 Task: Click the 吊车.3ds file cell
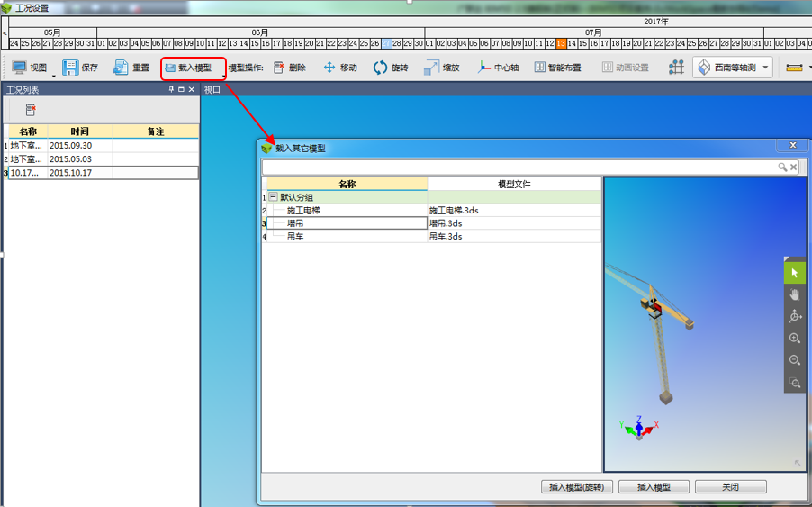514,236
